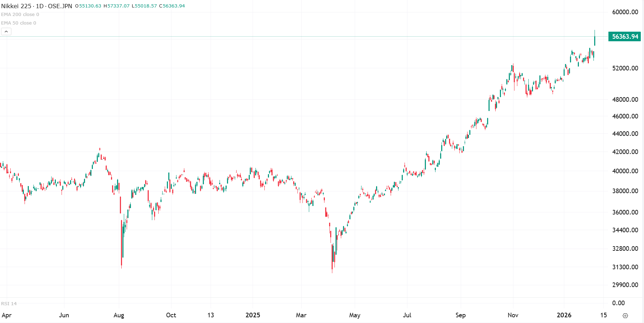Select the RSI 14 indicator label
Screen dimensions: 644x323
pyautogui.click(x=9, y=304)
